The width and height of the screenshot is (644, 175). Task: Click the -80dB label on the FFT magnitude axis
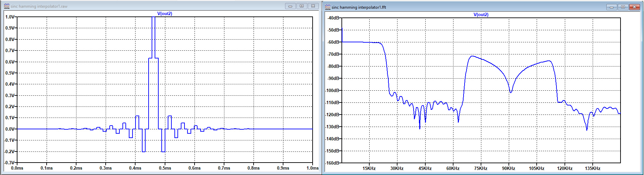tap(333, 66)
